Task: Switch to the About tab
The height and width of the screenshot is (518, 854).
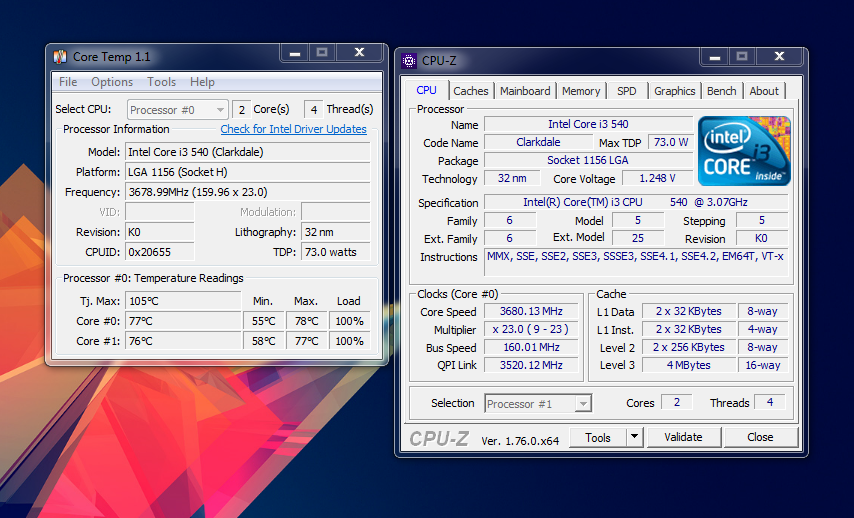Action: [764, 91]
